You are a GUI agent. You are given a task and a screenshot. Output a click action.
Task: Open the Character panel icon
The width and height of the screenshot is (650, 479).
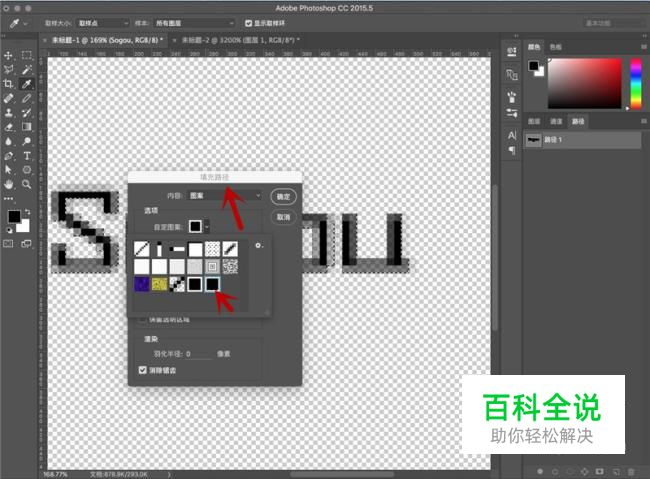click(512, 135)
